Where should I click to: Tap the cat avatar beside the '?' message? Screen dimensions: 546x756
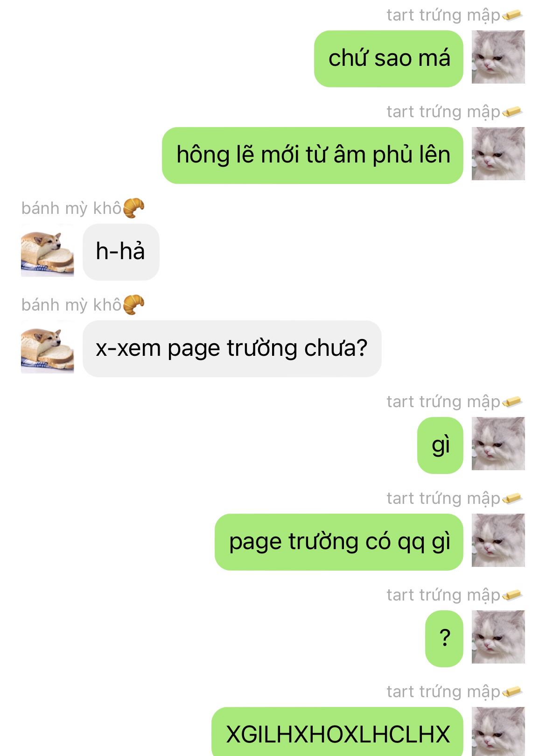point(498,637)
